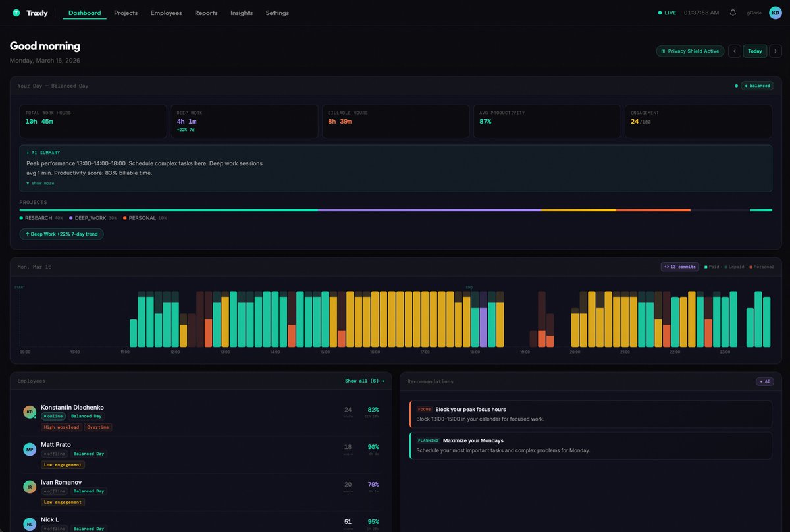Image resolution: width=790 pixels, height=532 pixels.
Task: Click Nick L's NL avatar
Action: (x=30, y=524)
